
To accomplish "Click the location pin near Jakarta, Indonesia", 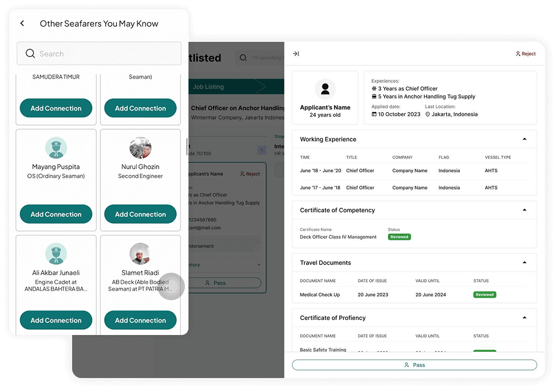I will click(428, 115).
